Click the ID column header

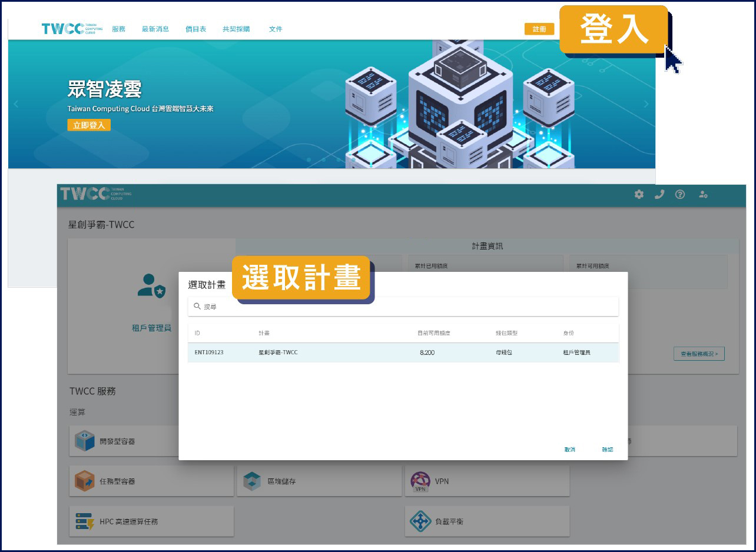tap(197, 333)
